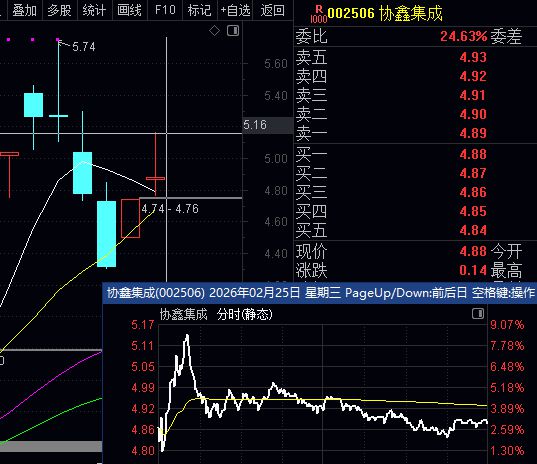The width and height of the screenshot is (537, 464).
Task: Open the 统计 statistics tool
Action: (x=95, y=10)
